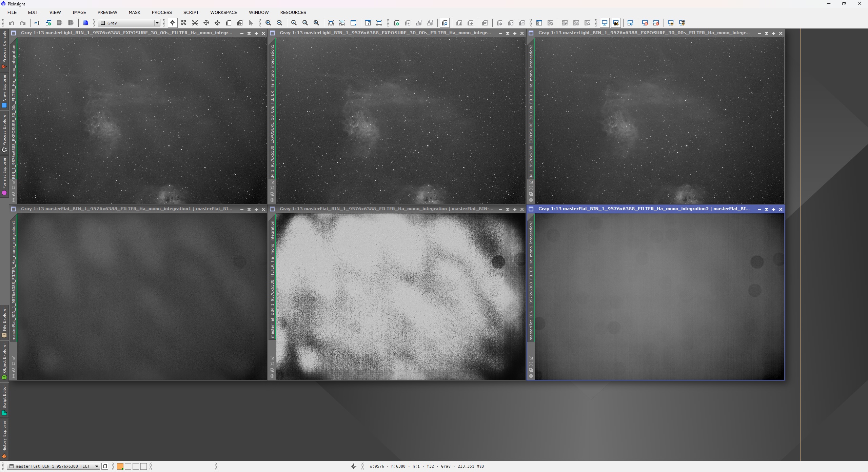
Task: Click the monitor icon with left arrow
Action: tap(630, 23)
